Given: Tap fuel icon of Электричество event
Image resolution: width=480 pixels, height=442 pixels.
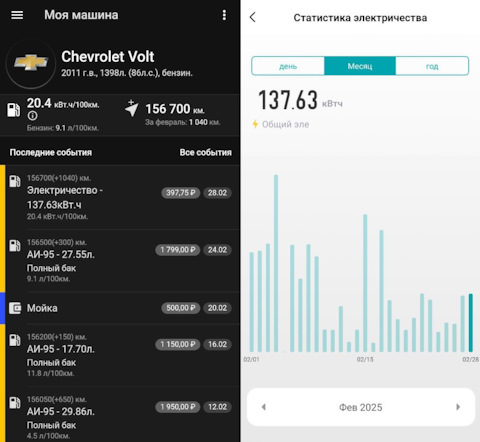Looking at the screenshot, I should pos(15,181).
